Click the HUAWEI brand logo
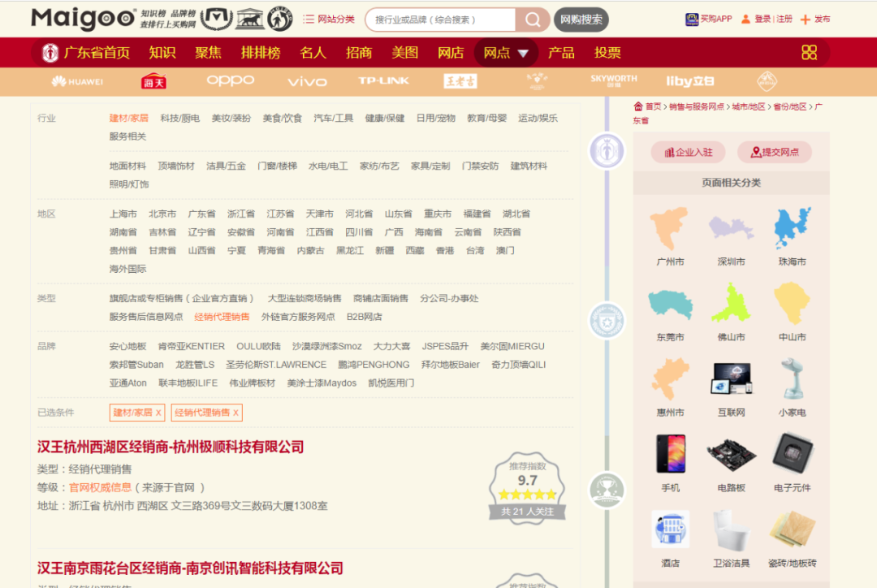This screenshot has width=877, height=588. click(x=78, y=82)
